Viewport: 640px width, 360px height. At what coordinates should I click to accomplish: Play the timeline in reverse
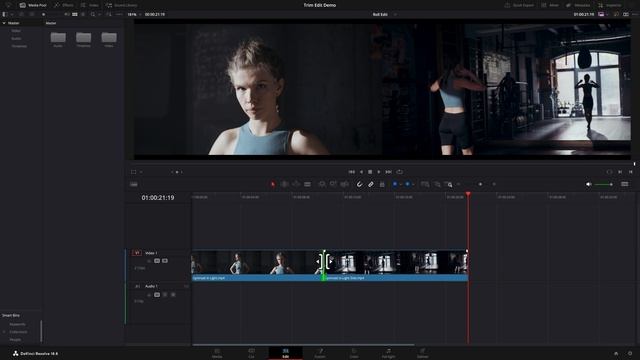click(361, 172)
